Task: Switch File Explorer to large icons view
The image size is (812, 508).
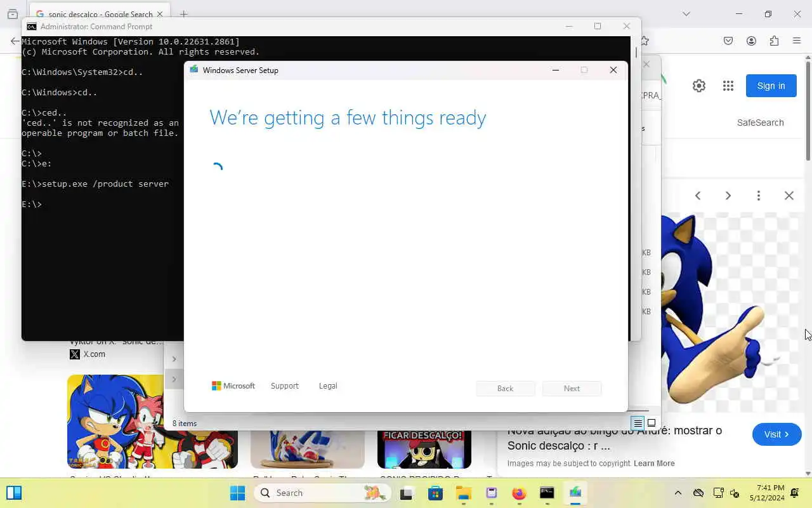Action: click(x=652, y=423)
